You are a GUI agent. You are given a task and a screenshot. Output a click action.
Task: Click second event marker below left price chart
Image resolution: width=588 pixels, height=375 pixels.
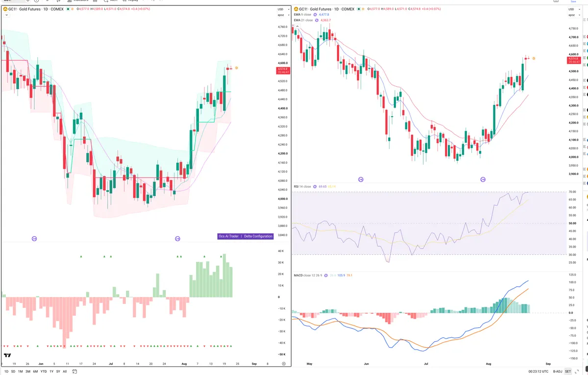pos(177,239)
